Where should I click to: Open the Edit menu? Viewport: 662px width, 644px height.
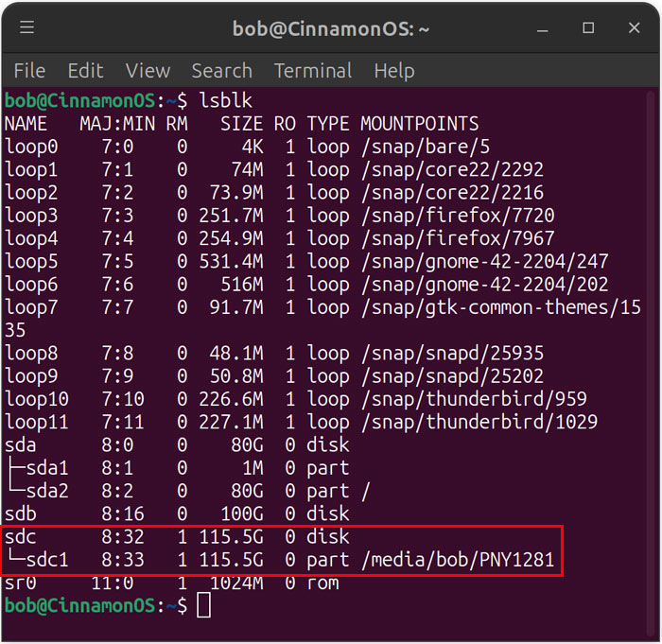(x=86, y=71)
